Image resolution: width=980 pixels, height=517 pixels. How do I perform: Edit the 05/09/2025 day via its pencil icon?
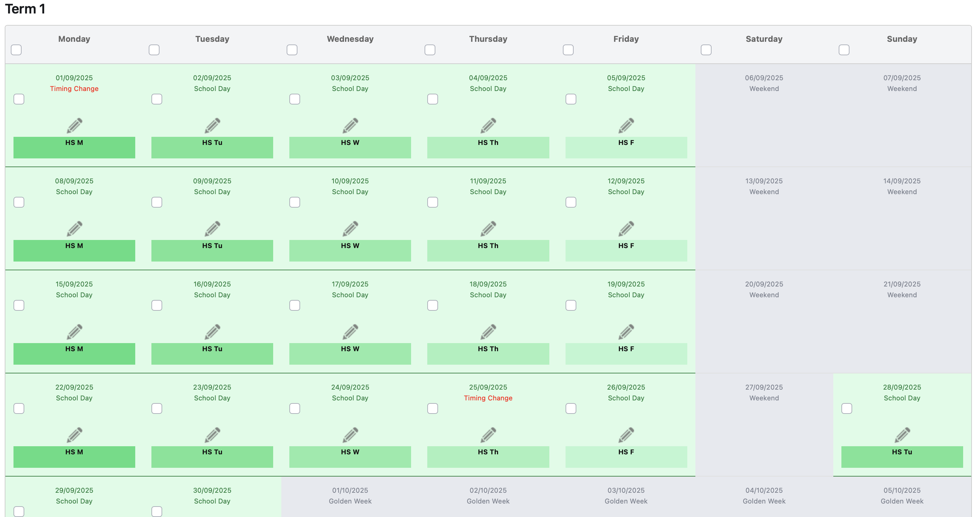pos(626,125)
